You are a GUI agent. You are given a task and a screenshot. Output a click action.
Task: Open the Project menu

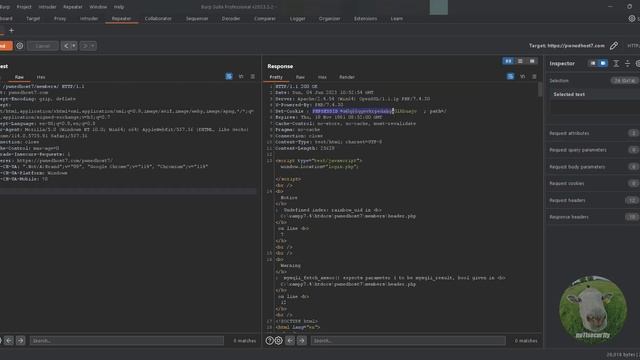coord(24,7)
